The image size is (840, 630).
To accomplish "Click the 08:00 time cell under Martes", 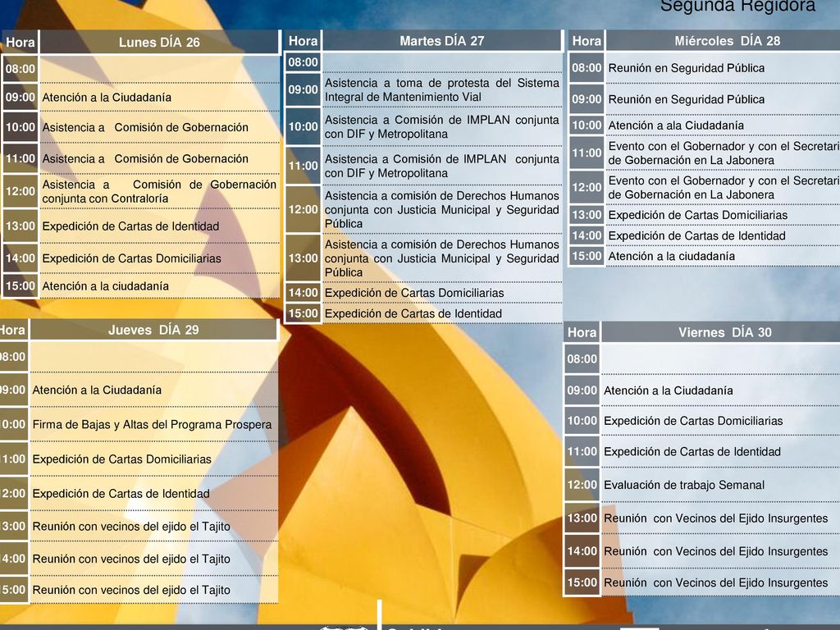I will (304, 62).
